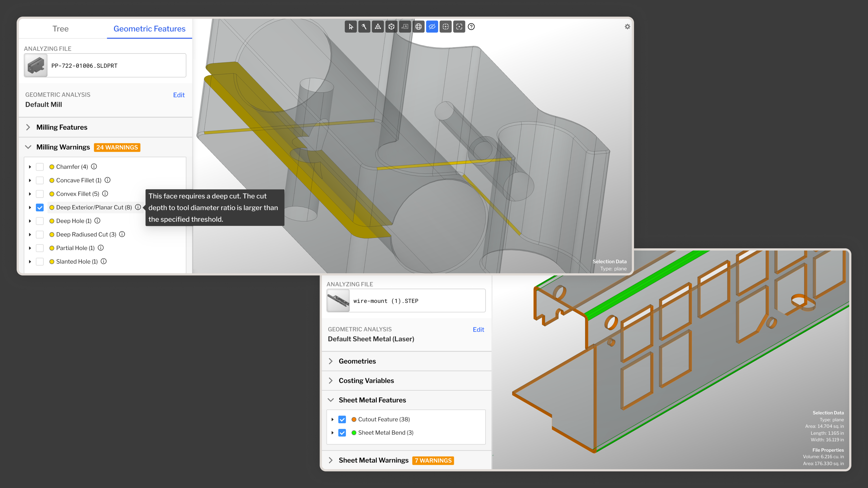868x488 pixels.
Task: Click the cube view icon
Action: point(391,27)
